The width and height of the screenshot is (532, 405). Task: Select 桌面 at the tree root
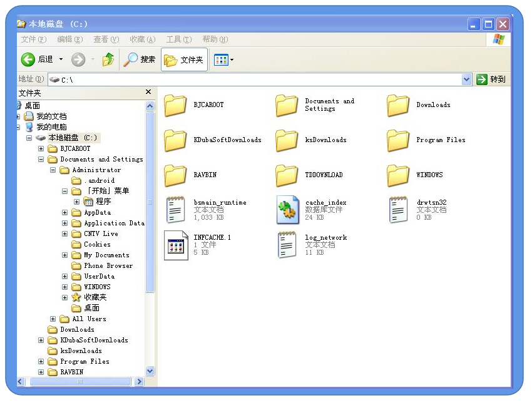tap(32, 106)
